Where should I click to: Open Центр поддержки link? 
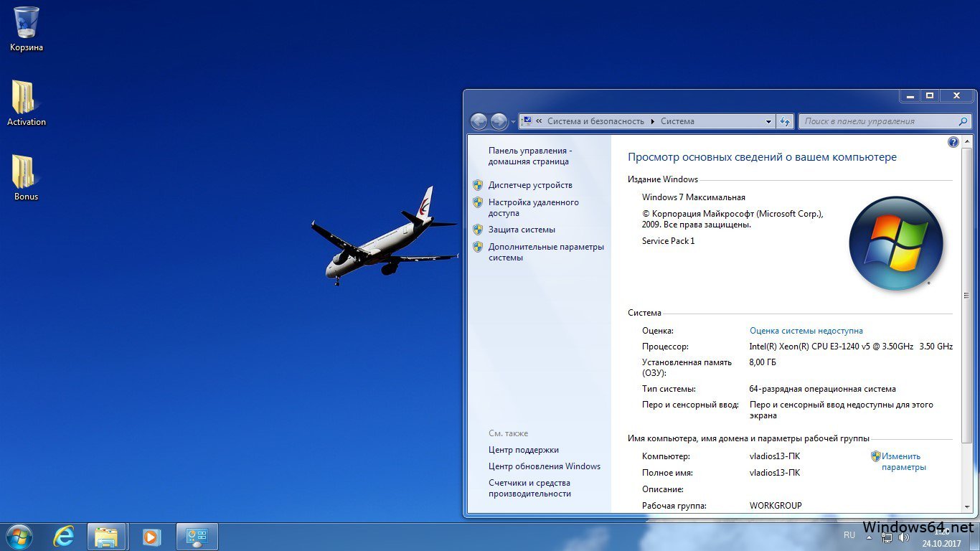(x=524, y=450)
